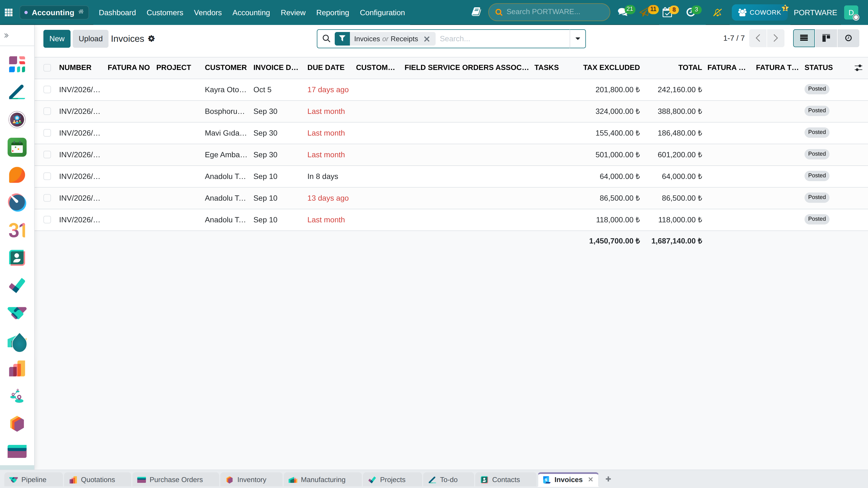Viewport: 868px width, 488px height.
Task: Open the sidebar To-do pencil app icon
Action: click(17, 92)
